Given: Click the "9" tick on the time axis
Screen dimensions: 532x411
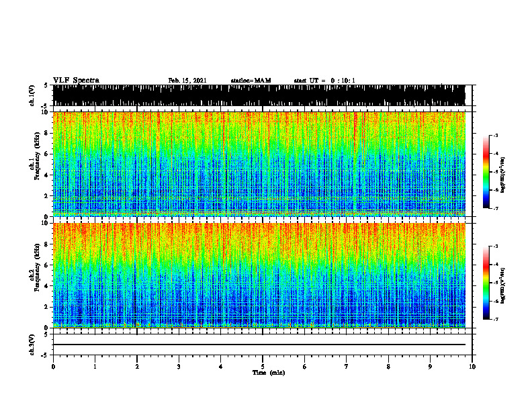Looking at the screenshot, I should coord(430,367).
